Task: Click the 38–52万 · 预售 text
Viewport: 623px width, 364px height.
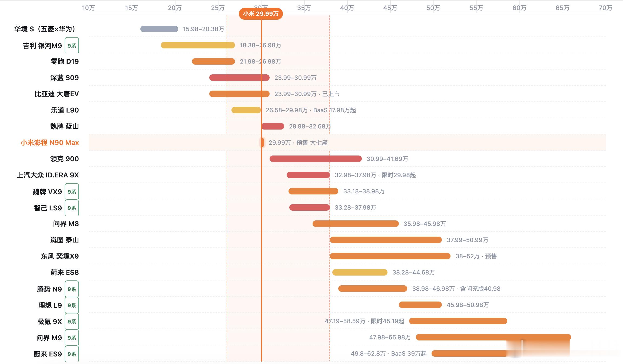Action: click(476, 256)
